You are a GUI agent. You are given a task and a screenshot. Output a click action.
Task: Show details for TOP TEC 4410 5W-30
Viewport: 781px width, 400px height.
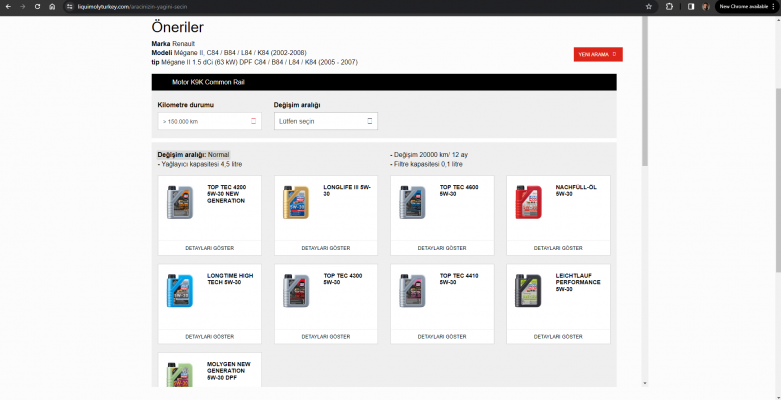(442, 337)
